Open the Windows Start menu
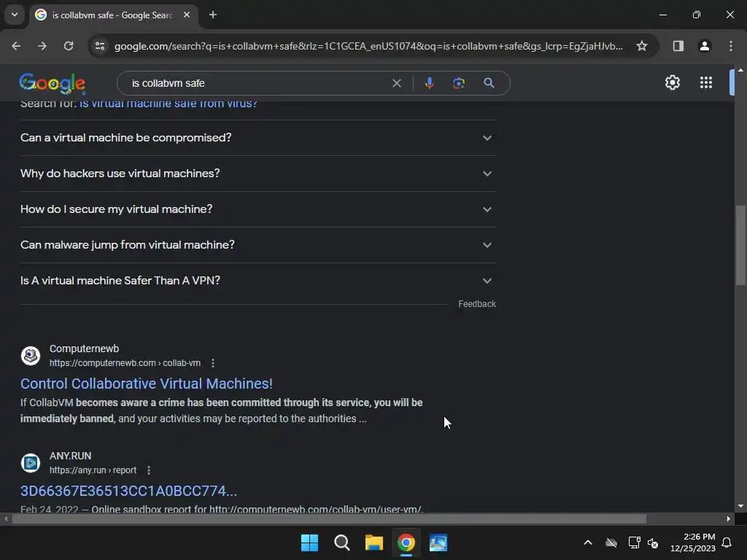The height and width of the screenshot is (560, 747). (309, 542)
